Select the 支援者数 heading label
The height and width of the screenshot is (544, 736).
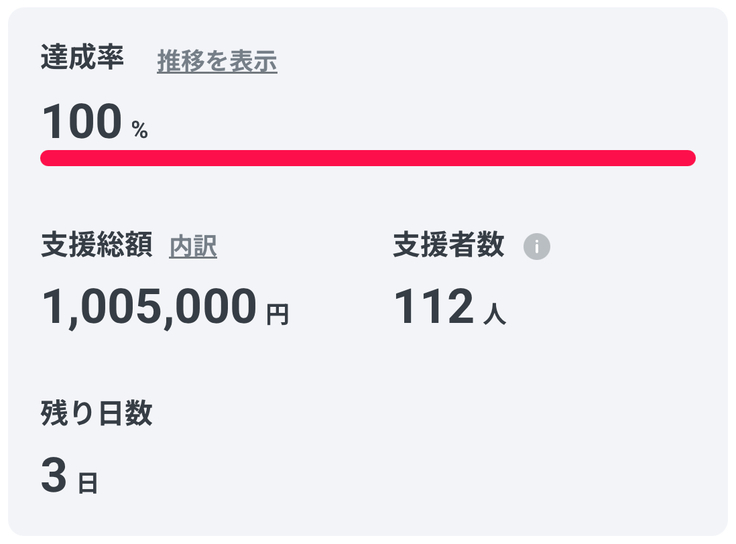[x=448, y=245]
